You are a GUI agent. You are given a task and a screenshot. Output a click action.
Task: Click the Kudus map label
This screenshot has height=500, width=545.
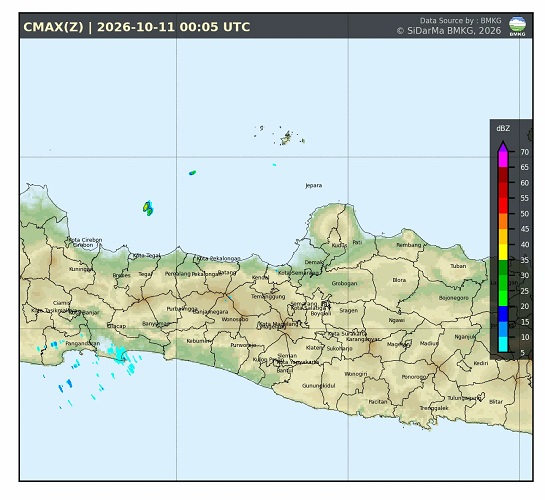339,245
